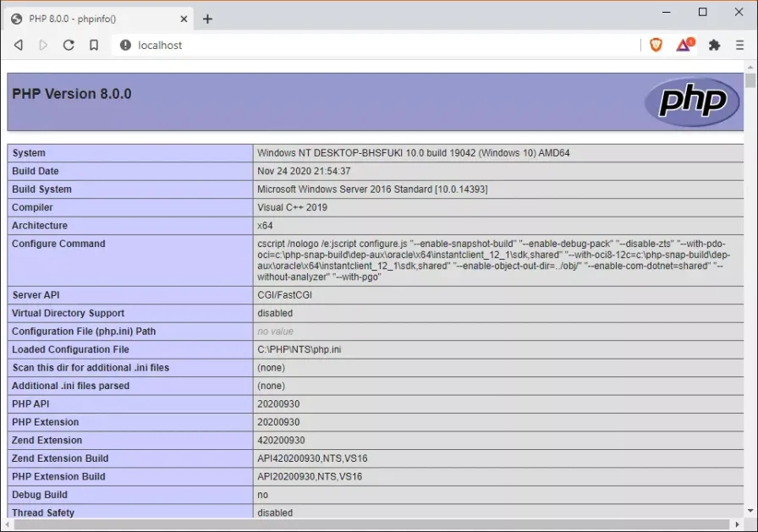Click horizontal scrollbar left arrow
Viewport: 758px width, 532px height.
[x=8, y=524]
